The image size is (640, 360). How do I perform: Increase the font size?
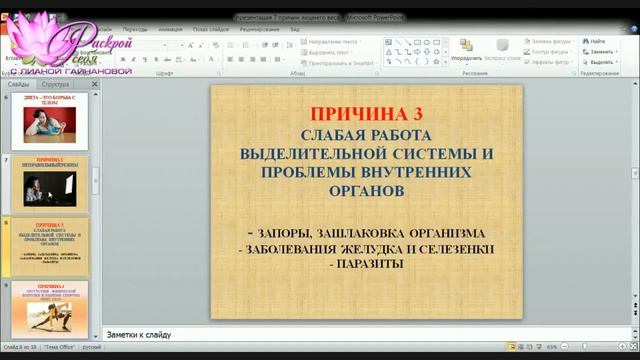[190, 45]
